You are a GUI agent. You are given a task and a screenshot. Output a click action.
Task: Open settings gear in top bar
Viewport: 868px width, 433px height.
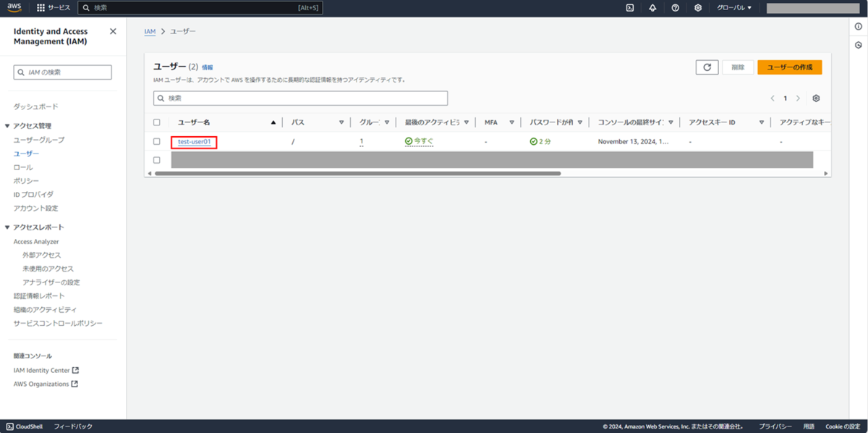click(x=698, y=7)
